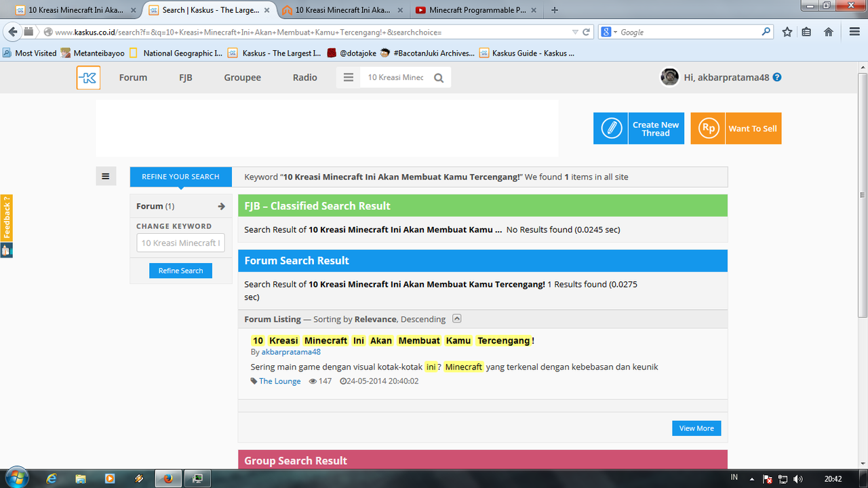The image size is (868, 488).
Task: Click the Change Keyword input field
Action: tap(180, 243)
